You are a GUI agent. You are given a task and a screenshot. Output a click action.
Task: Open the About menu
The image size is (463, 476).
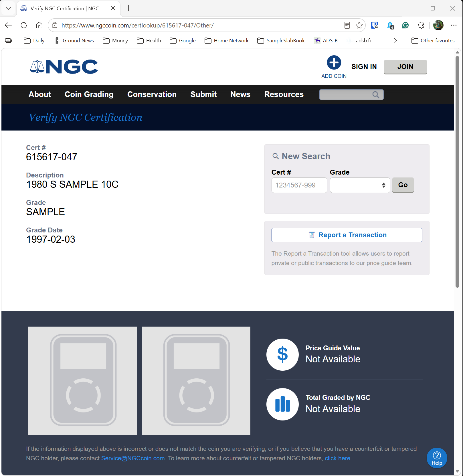click(x=40, y=94)
